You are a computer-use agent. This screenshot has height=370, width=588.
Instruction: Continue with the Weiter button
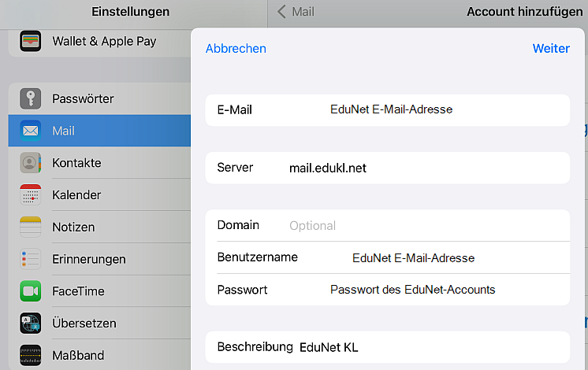point(551,49)
